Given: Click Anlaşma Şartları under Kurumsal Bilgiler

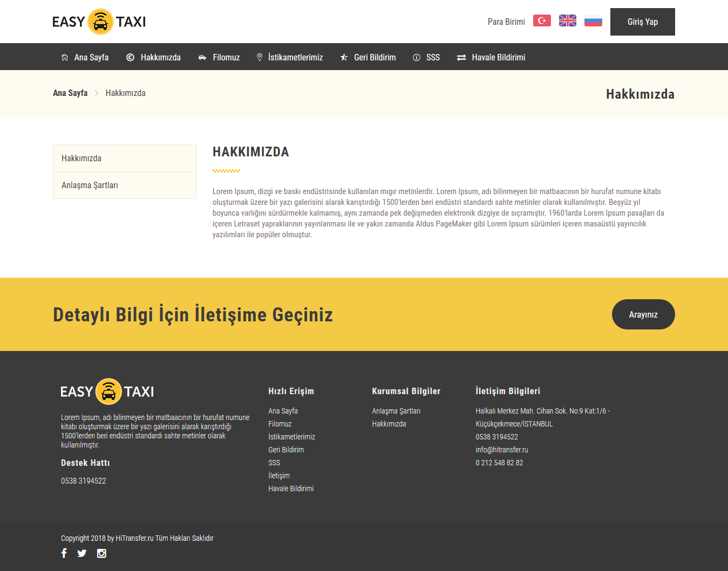Looking at the screenshot, I should (x=396, y=411).
